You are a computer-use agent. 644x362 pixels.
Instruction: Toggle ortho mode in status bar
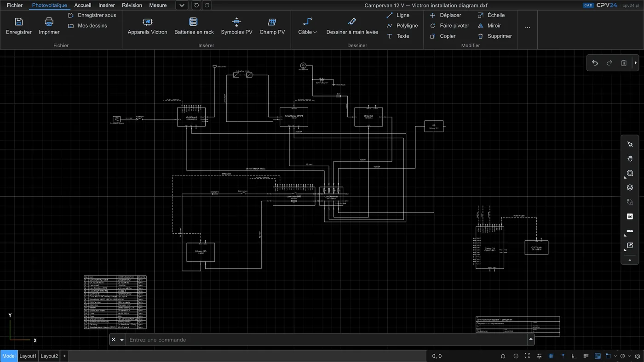click(x=574, y=356)
